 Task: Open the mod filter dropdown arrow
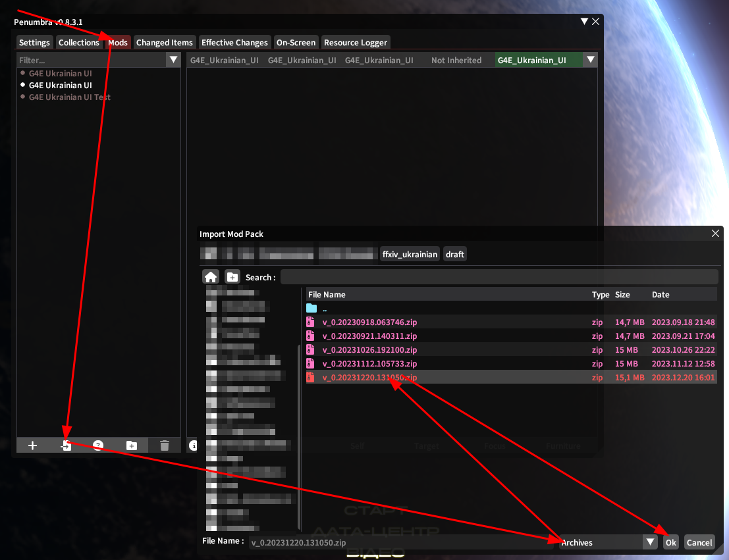pyautogui.click(x=173, y=59)
